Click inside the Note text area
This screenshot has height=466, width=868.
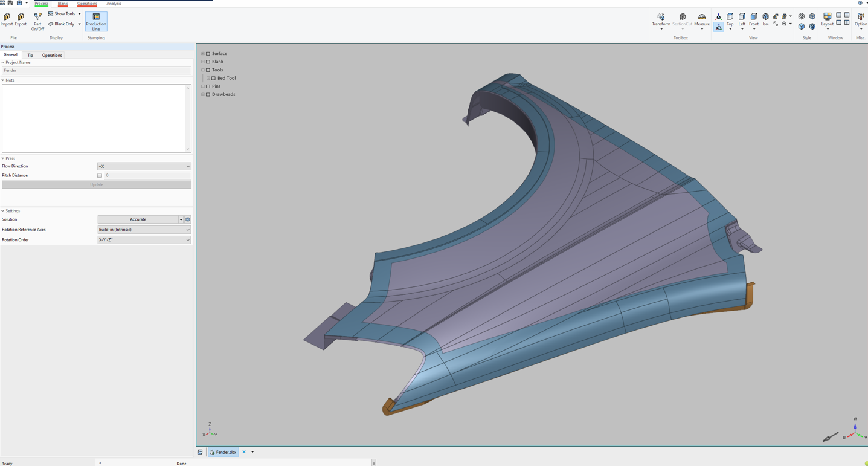[94, 118]
